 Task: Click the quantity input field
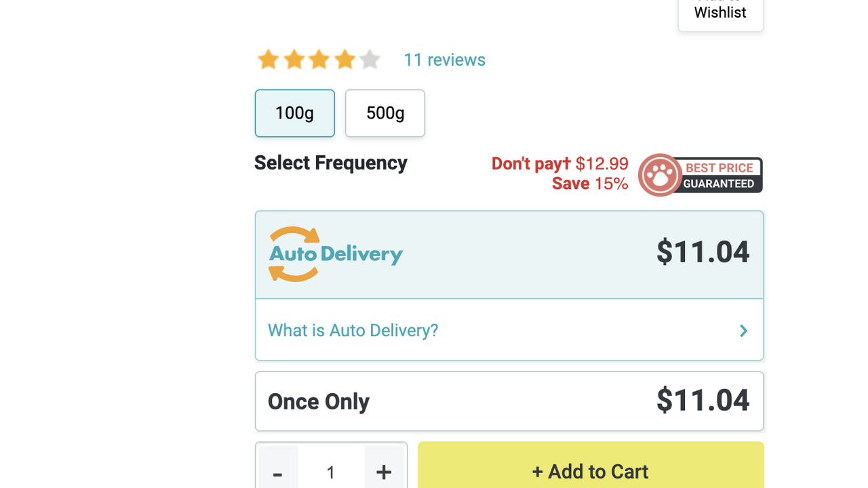(x=331, y=472)
